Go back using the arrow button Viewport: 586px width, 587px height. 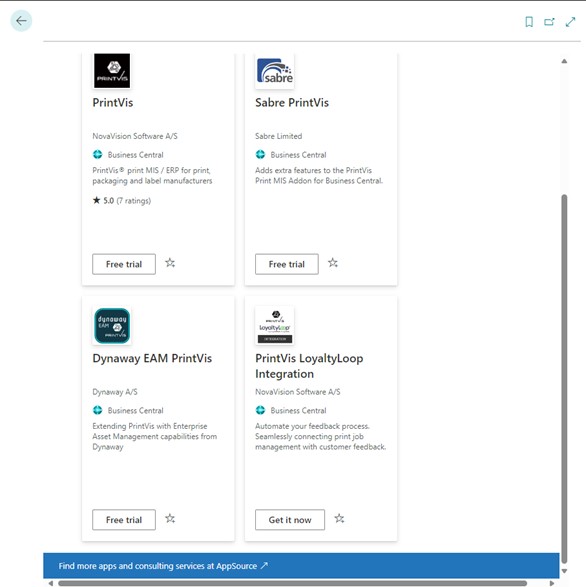(21, 21)
